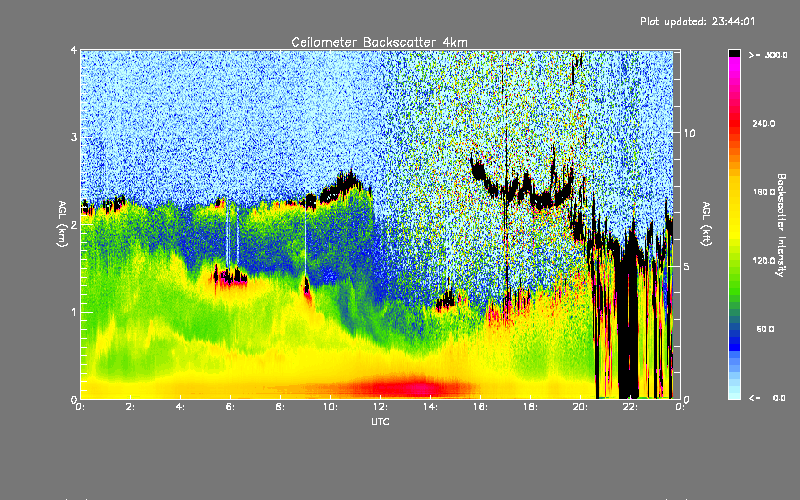800x500 pixels.
Task: Click the "5" kft tick on right axis
Action: tap(686, 266)
